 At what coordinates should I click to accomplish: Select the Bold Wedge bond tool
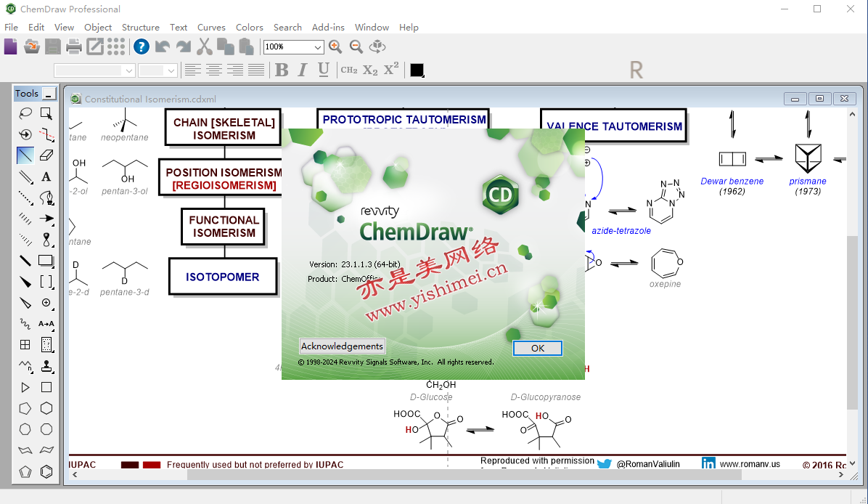tap(25, 282)
